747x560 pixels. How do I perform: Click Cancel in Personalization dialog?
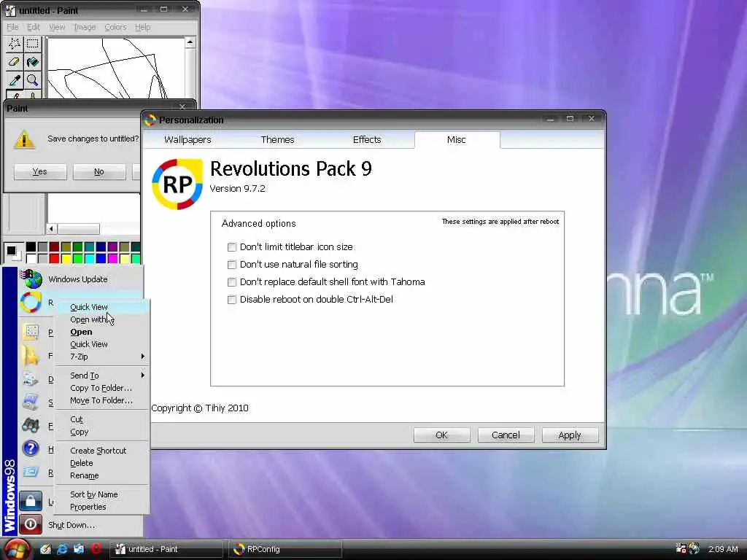point(506,435)
